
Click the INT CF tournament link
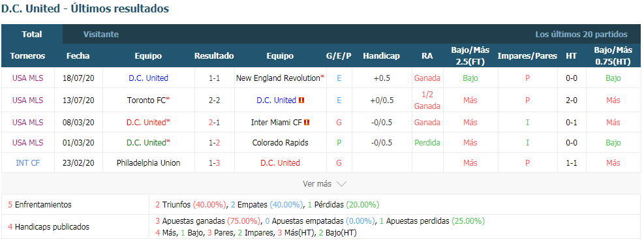27,163
